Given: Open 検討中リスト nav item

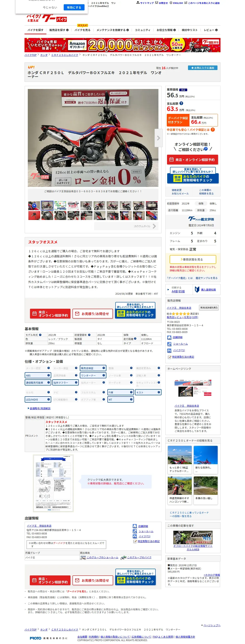Looking at the screenshot, I should (189, 30).
